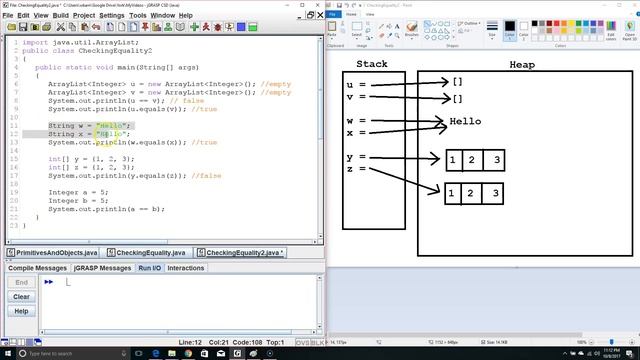Copy selection using jGRASP copy icon
Image resolution: width=640 pixels, height=360 pixels.
(72, 27)
